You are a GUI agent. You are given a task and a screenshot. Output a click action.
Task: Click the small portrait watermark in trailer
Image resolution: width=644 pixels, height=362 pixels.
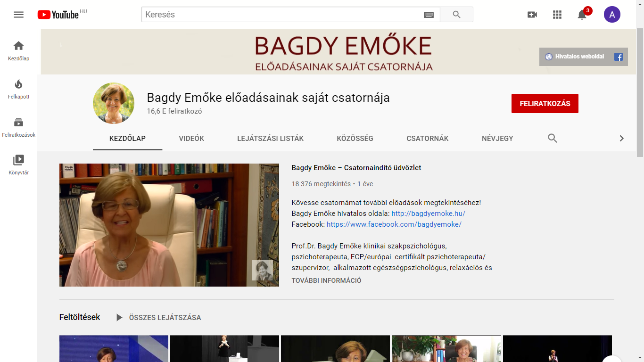tap(263, 271)
